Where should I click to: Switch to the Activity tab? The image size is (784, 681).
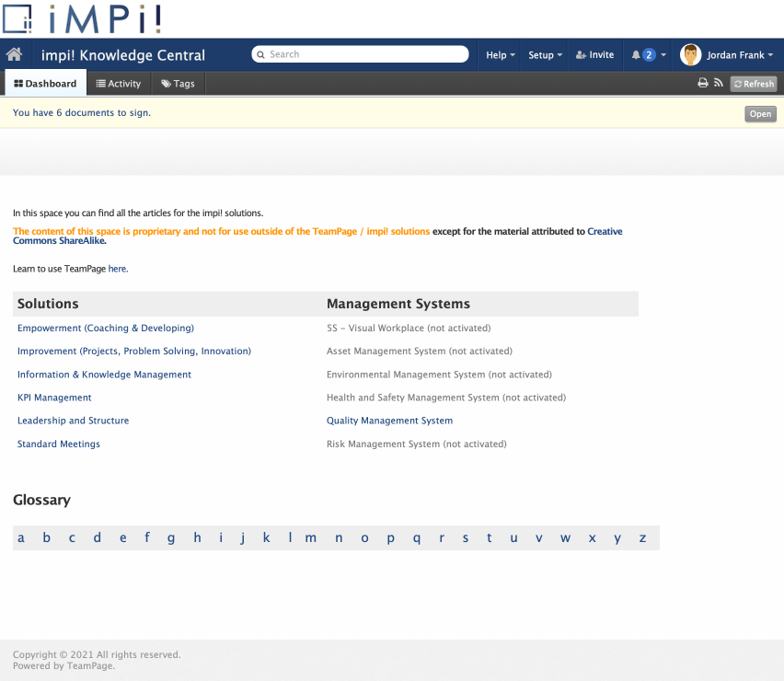pyautogui.click(x=119, y=84)
